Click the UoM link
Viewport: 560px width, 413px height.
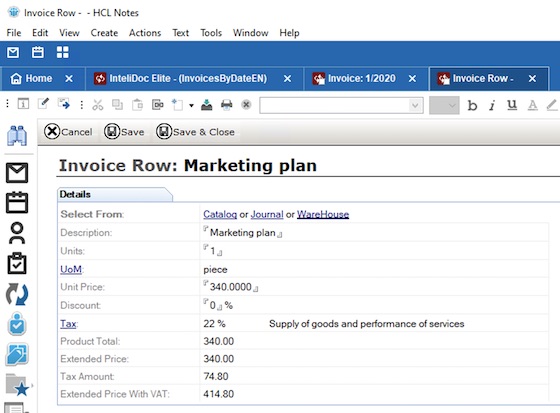[x=71, y=269]
